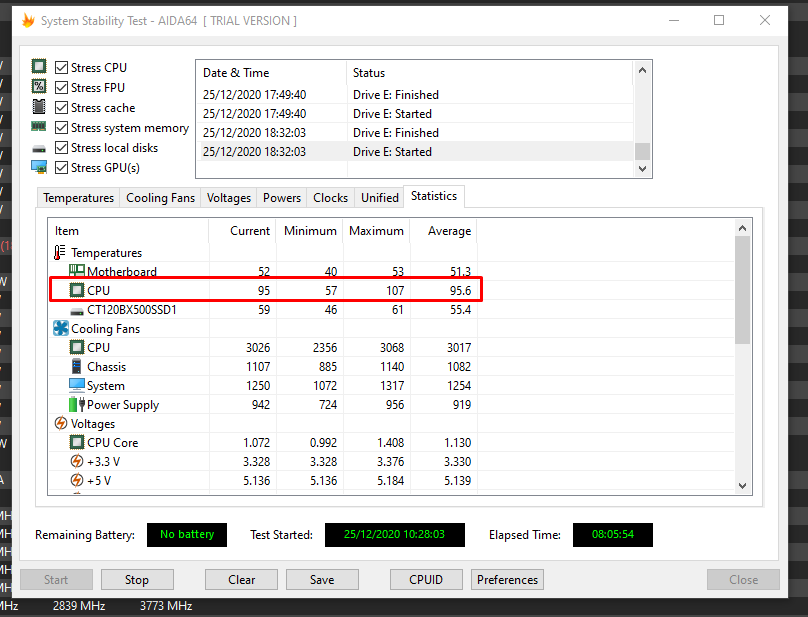Click the Average column header

tap(444, 231)
